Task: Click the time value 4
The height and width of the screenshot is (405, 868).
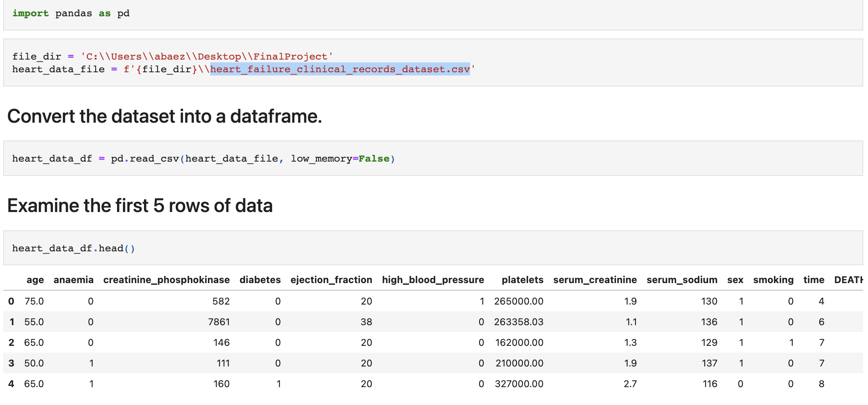Action: [x=821, y=301]
